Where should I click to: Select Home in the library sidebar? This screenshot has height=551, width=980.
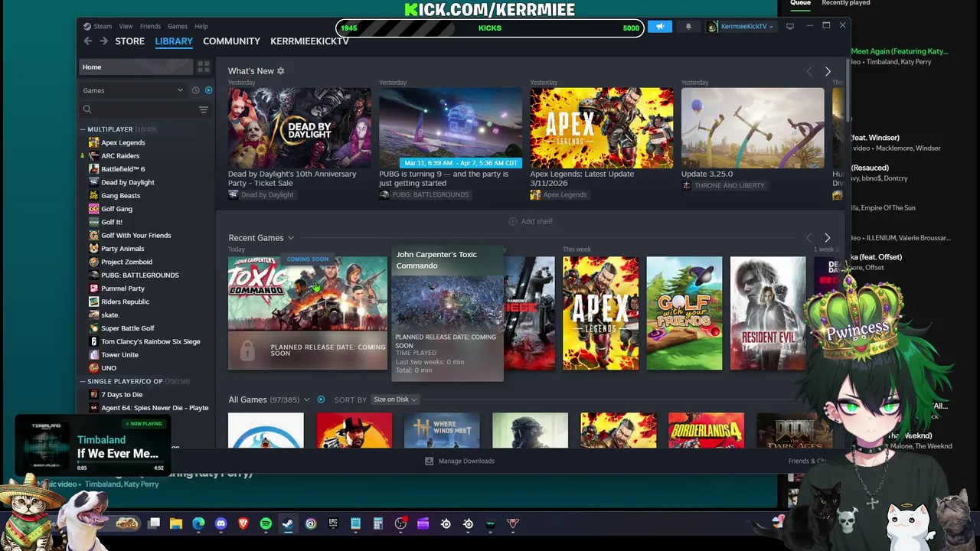pos(136,67)
